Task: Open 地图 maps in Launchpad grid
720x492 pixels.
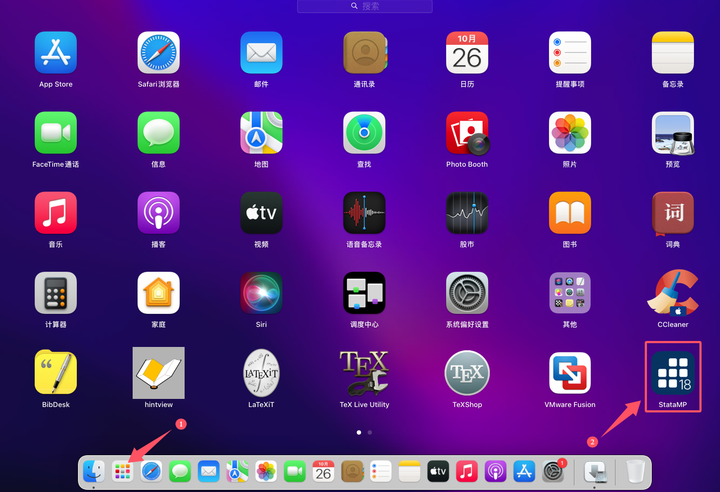Action: click(x=261, y=133)
